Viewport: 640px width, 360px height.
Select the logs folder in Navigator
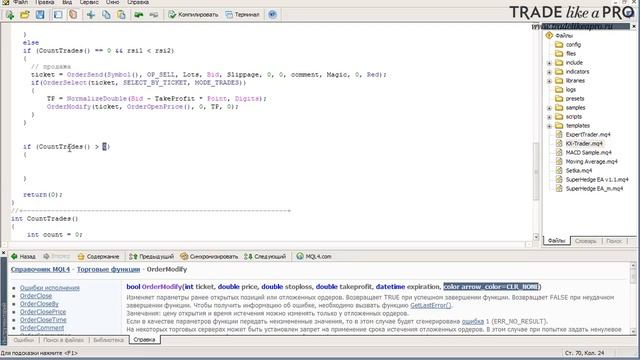click(571, 89)
